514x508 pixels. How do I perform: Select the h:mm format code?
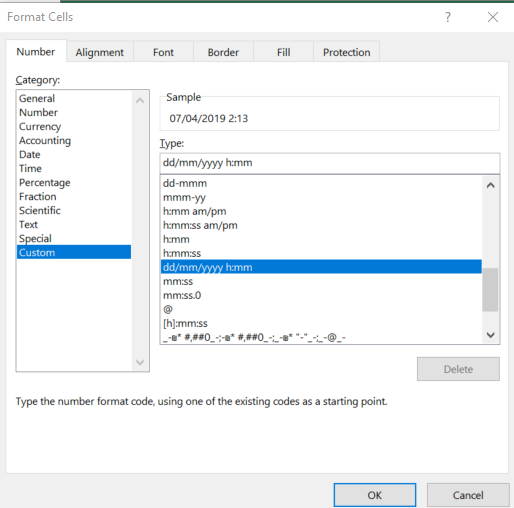321,239
